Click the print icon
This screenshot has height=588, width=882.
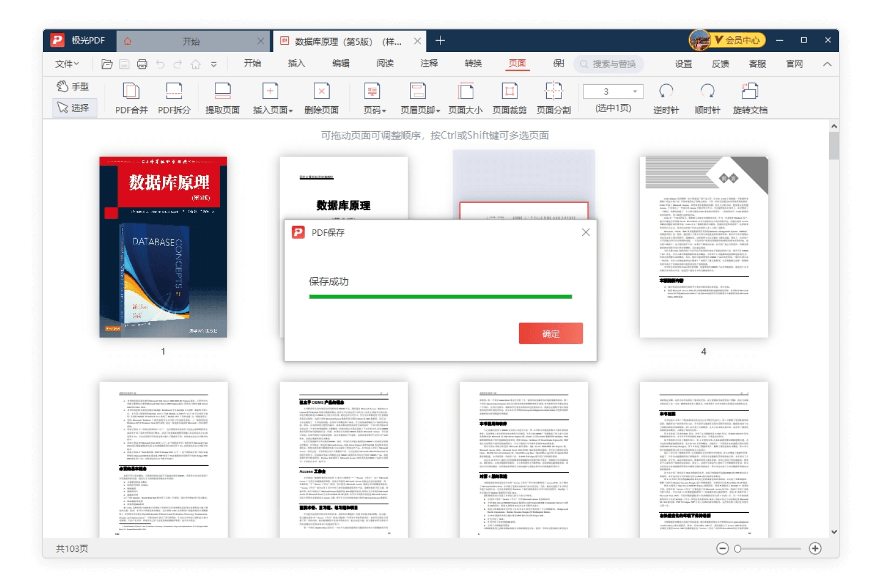pos(142,64)
